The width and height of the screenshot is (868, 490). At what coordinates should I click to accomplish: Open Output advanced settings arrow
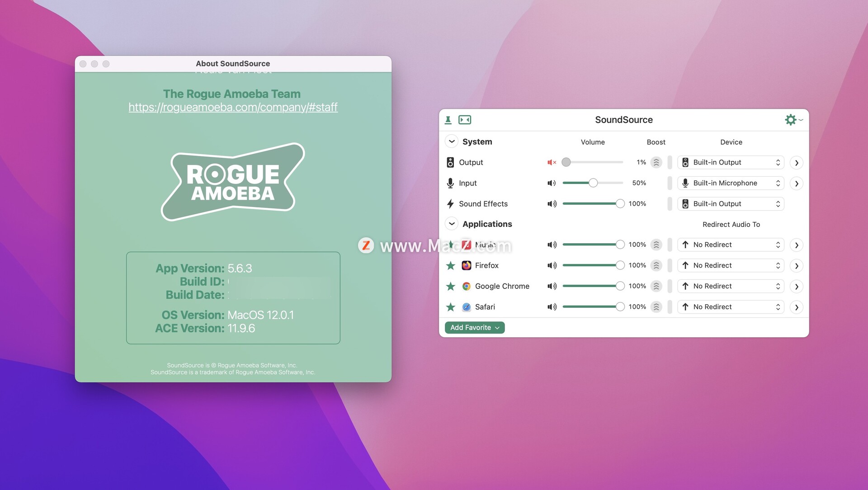pos(797,163)
